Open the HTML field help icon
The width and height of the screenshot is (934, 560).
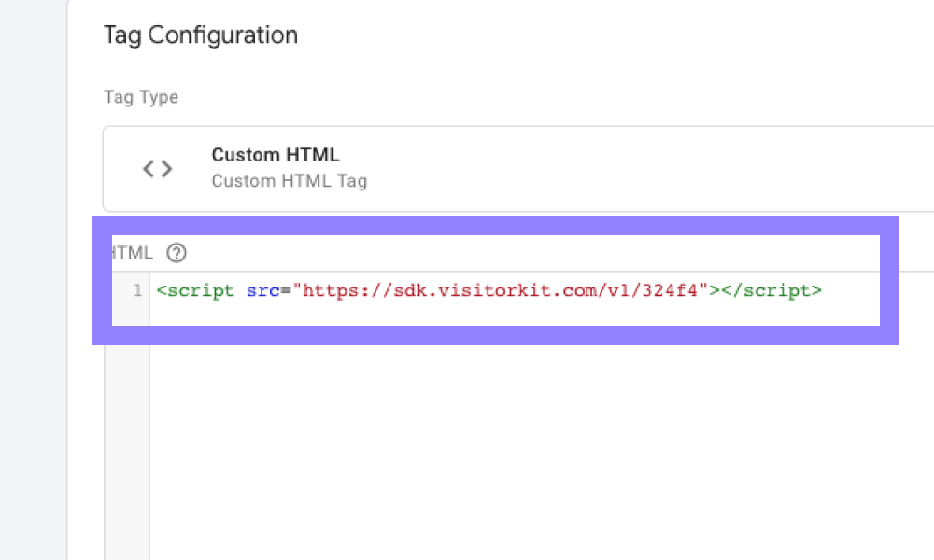pyautogui.click(x=177, y=253)
